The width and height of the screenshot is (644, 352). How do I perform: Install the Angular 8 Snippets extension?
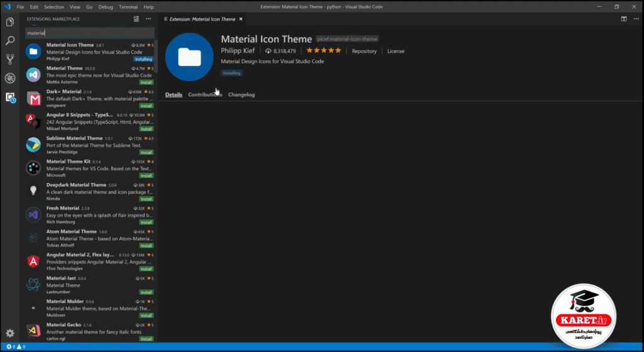coord(146,129)
